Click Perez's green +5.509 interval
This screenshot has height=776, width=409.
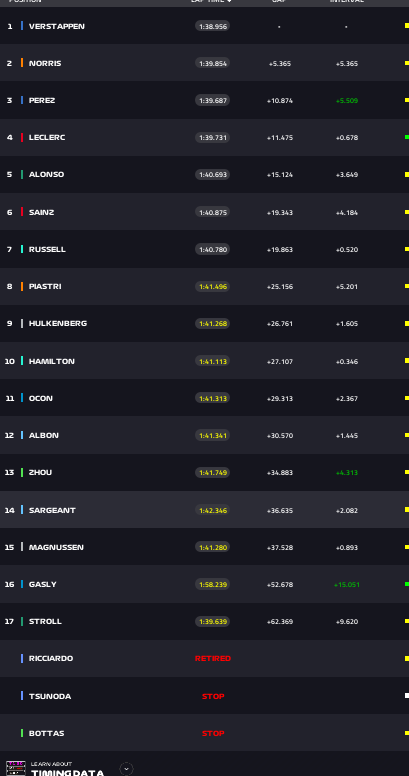[347, 100]
